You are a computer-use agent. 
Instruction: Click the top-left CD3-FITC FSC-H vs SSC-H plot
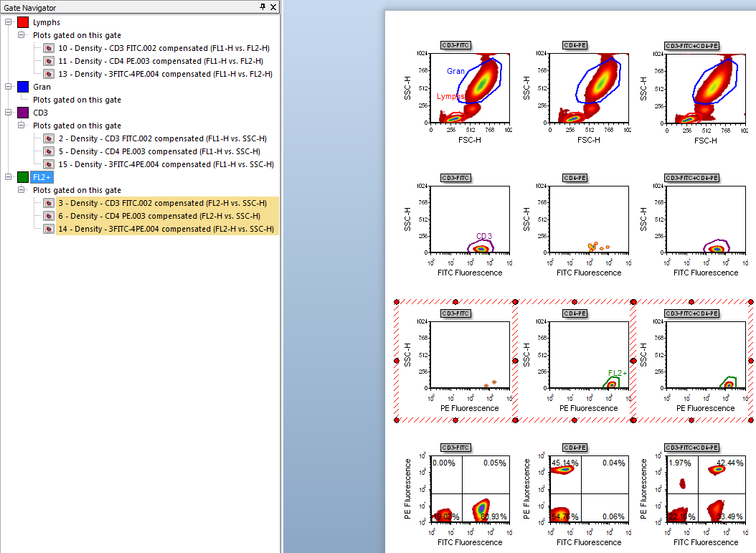[470, 88]
